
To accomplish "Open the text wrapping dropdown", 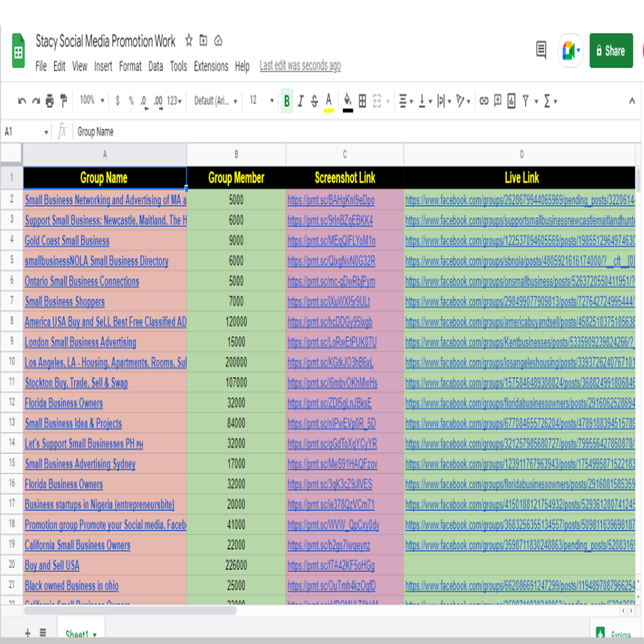I will click(x=444, y=101).
